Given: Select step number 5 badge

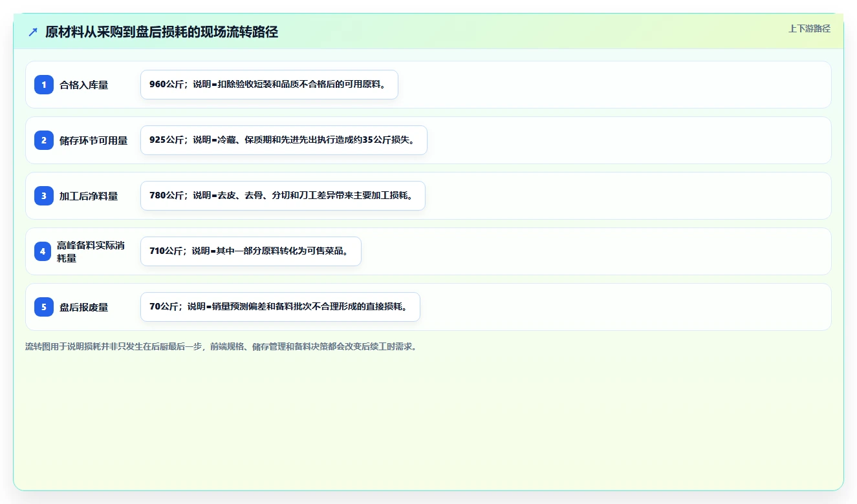Looking at the screenshot, I should [x=44, y=307].
